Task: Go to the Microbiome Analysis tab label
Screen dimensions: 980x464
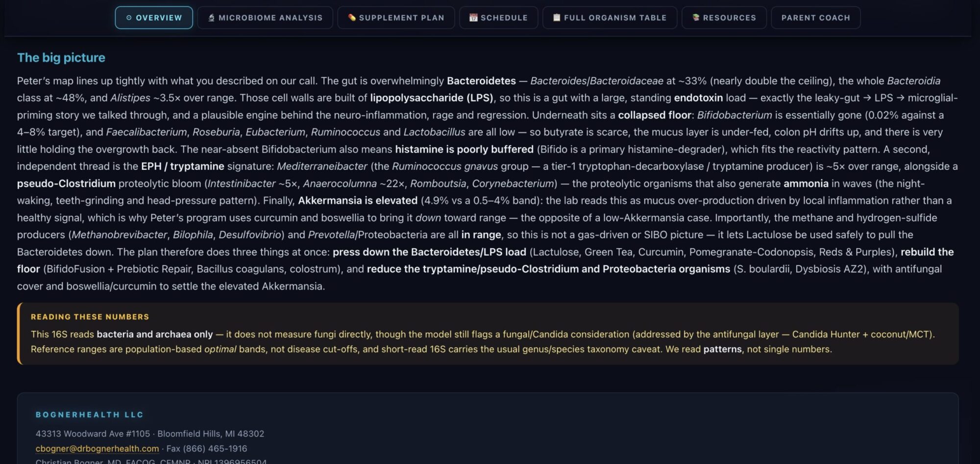Action: point(270,18)
